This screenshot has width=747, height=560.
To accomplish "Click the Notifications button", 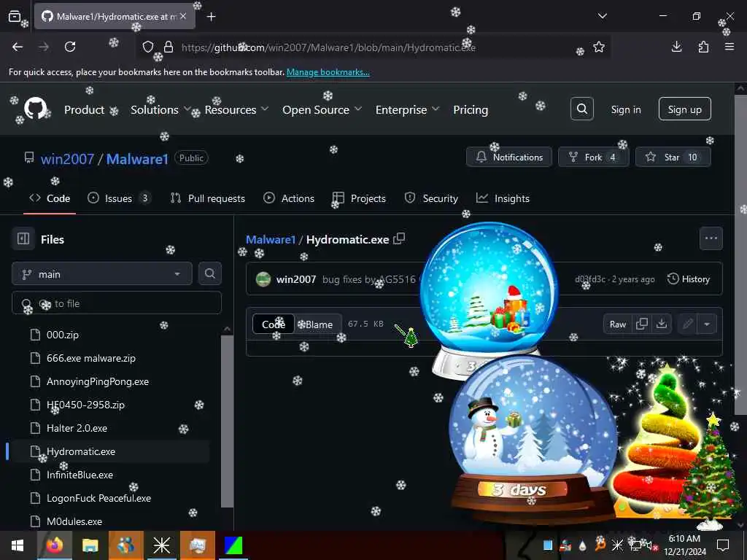I will tap(508, 157).
